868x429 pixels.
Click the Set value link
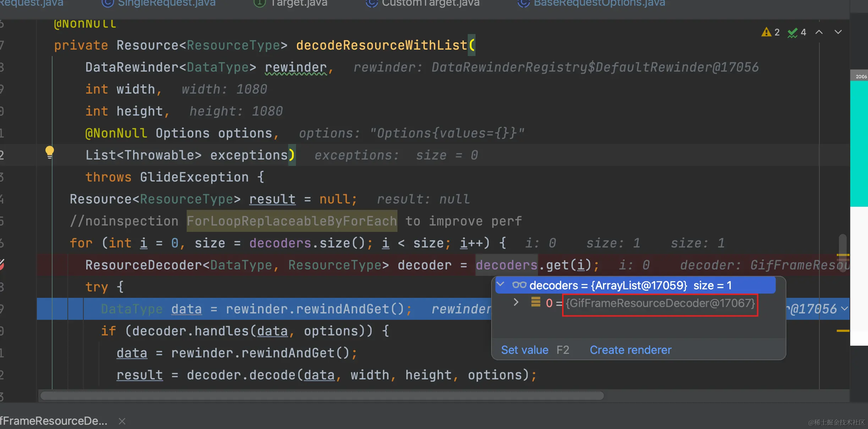pyautogui.click(x=524, y=350)
